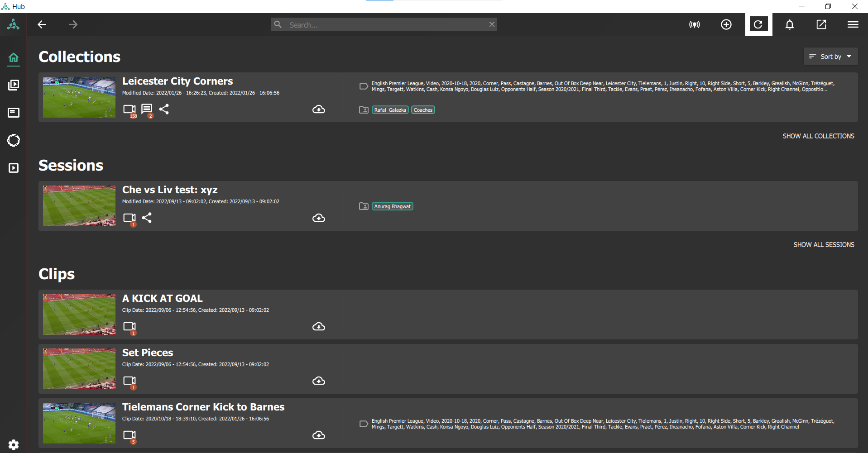Open comments icon for Leicester City Corners
868x453 pixels.
147,110
